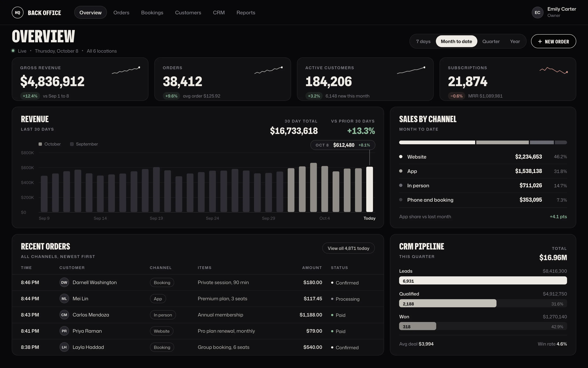Click the $1,188.00 order amount
The height and width of the screenshot is (368, 588).
[x=311, y=315]
